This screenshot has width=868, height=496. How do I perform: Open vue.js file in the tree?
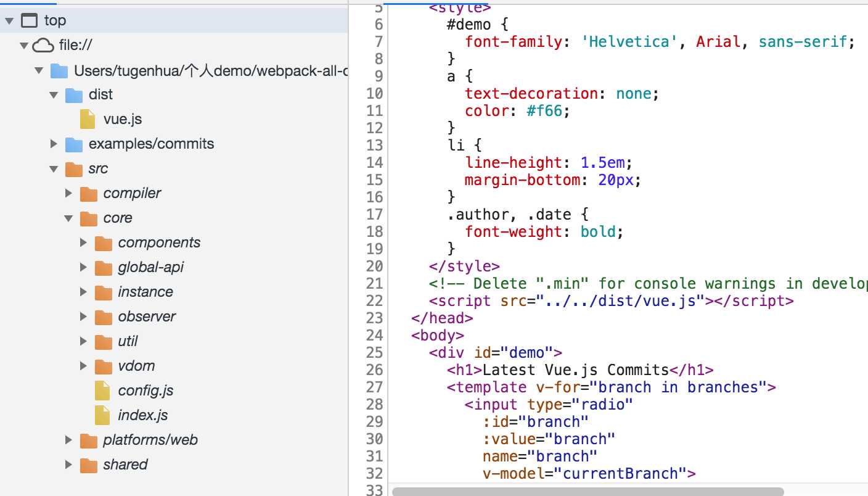pyautogui.click(x=123, y=119)
